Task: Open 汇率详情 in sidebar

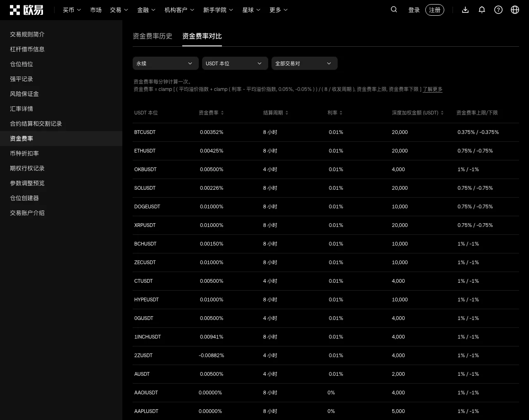Action: click(61, 109)
